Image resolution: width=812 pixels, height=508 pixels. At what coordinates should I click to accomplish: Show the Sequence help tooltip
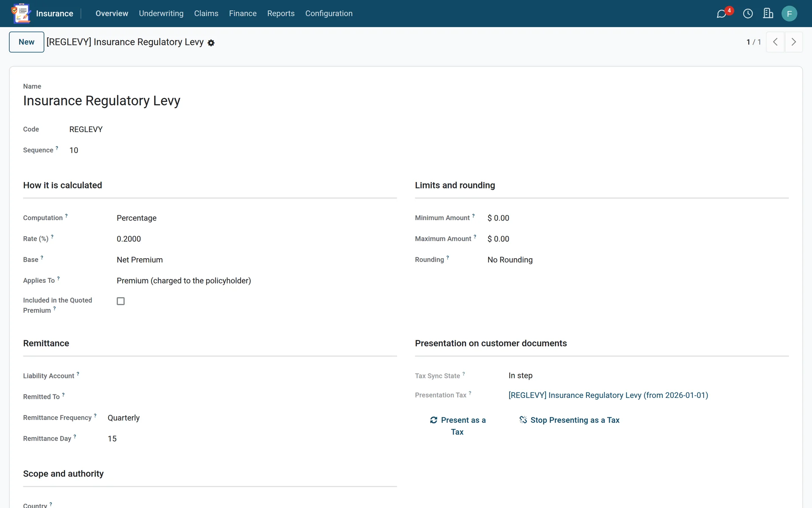(57, 148)
